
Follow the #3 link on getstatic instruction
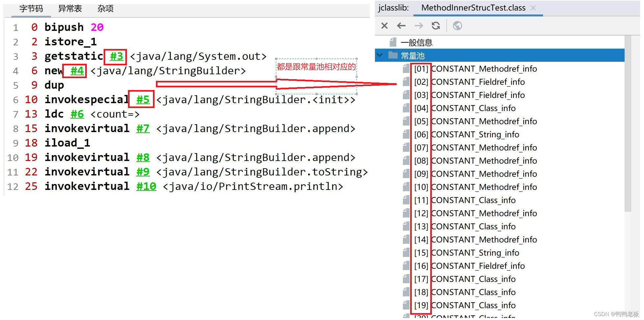click(115, 57)
